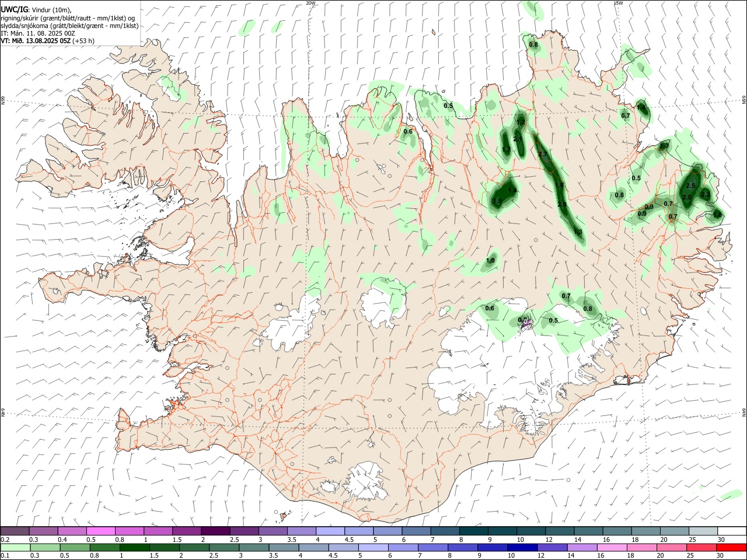Click the red 25–30 swatch in bottom legend row

click(701, 547)
